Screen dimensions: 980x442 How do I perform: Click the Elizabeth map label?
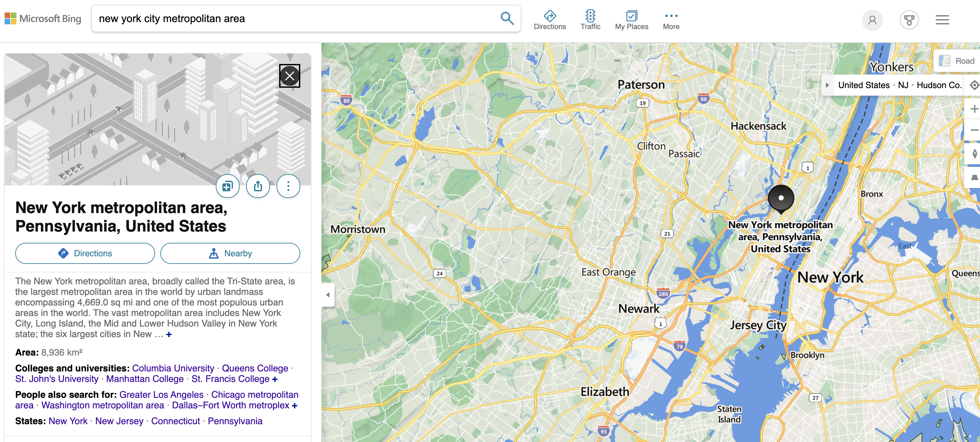[605, 392]
